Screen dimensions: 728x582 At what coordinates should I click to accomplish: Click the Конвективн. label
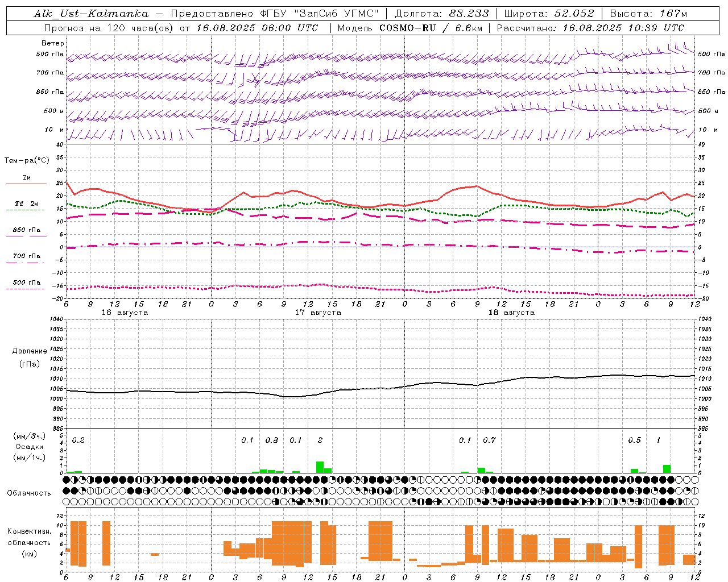(30, 531)
